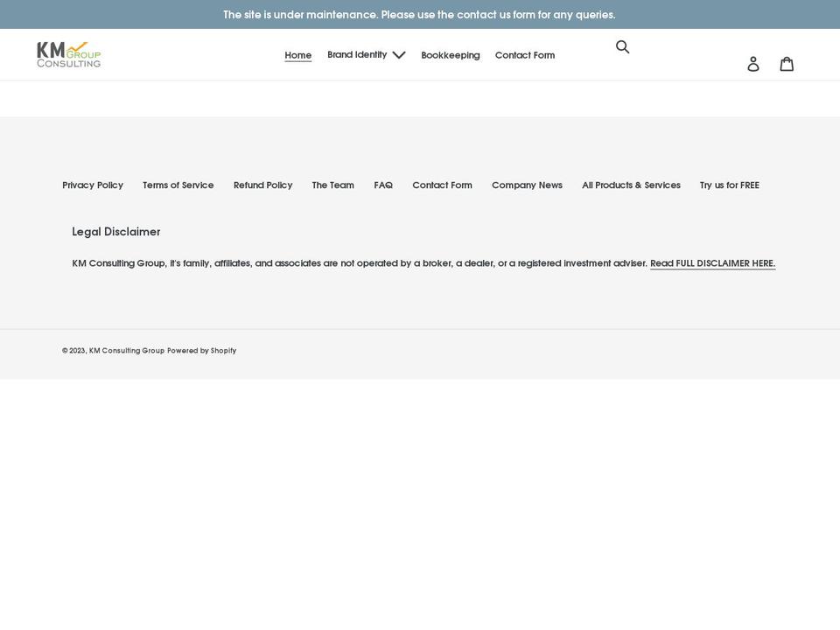Open the FAQ footer link

[x=383, y=185]
